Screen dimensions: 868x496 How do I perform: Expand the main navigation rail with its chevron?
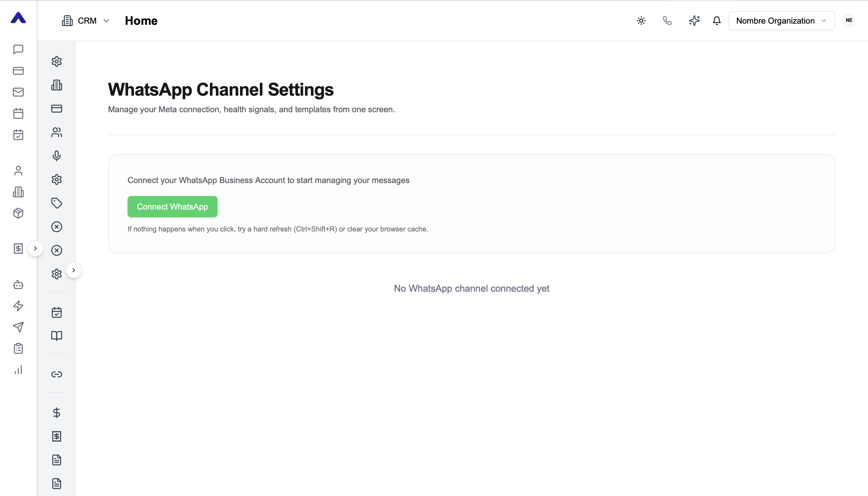pos(35,248)
